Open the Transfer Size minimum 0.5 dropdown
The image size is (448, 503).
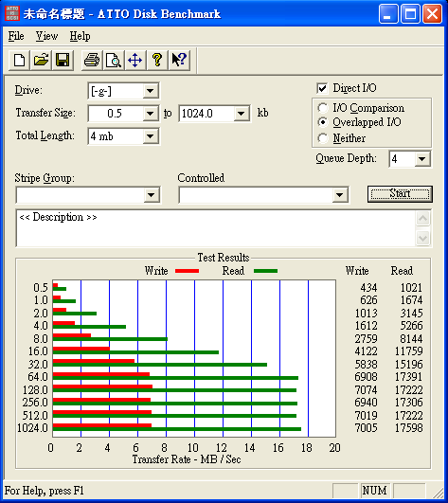pyautogui.click(x=150, y=114)
